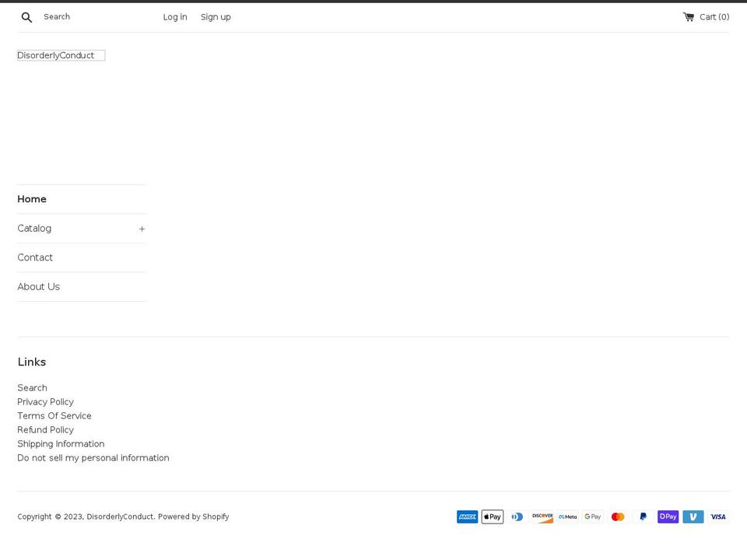Open Contact in sidebar menu
This screenshot has width=747, height=560.
tap(35, 257)
